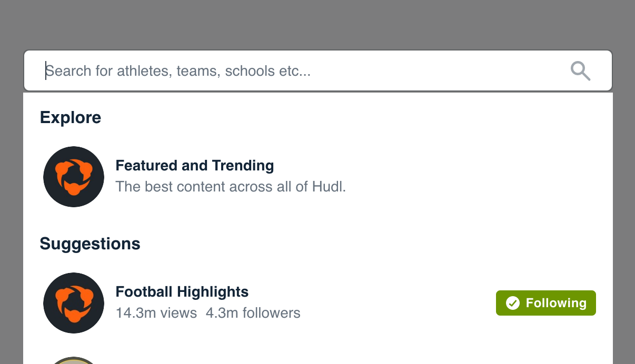Select the Featured and Trending result row
The height and width of the screenshot is (364, 635).
pos(318,177)
